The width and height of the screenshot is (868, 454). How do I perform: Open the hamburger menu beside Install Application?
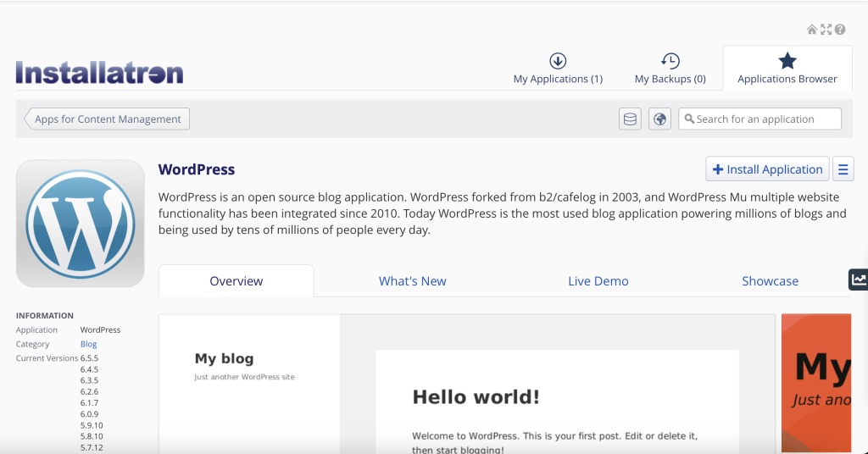[x=843, y=169]
